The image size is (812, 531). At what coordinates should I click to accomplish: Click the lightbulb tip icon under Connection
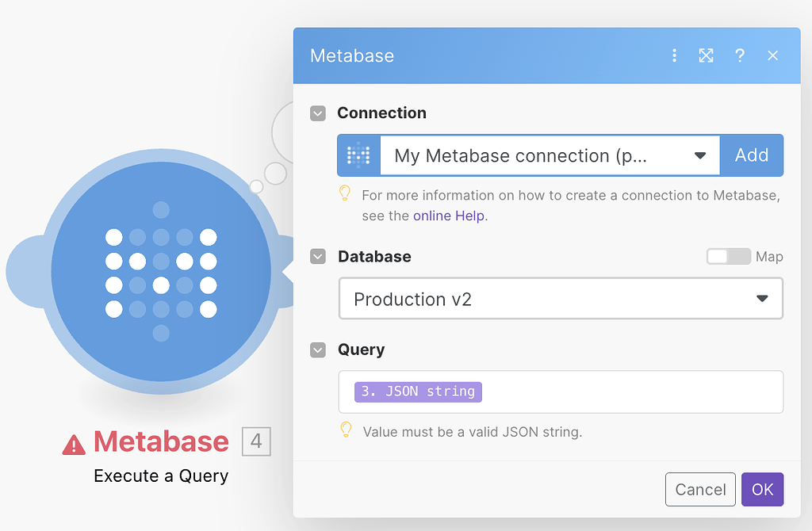(x=344, y=194)
